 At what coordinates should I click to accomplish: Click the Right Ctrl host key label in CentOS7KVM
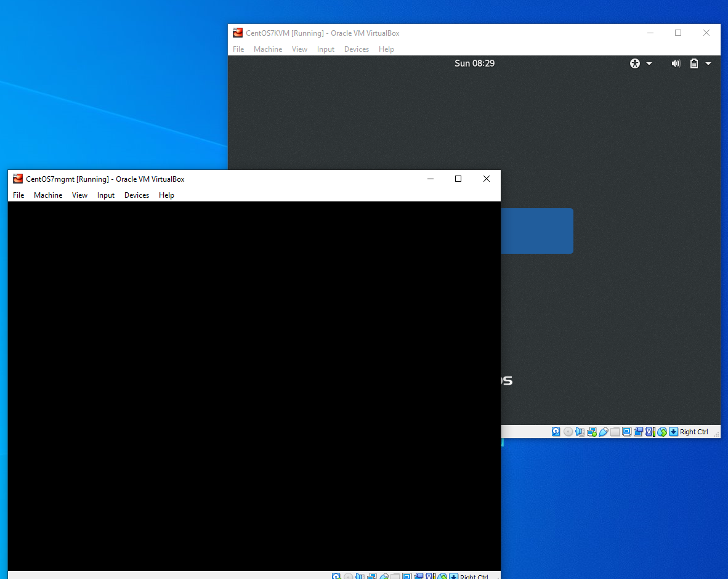694,432
